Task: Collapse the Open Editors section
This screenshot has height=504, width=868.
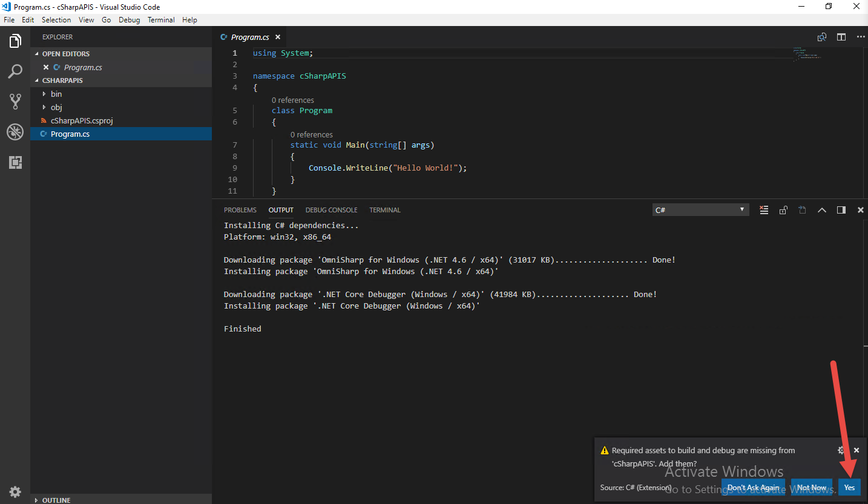Action: 121,54
